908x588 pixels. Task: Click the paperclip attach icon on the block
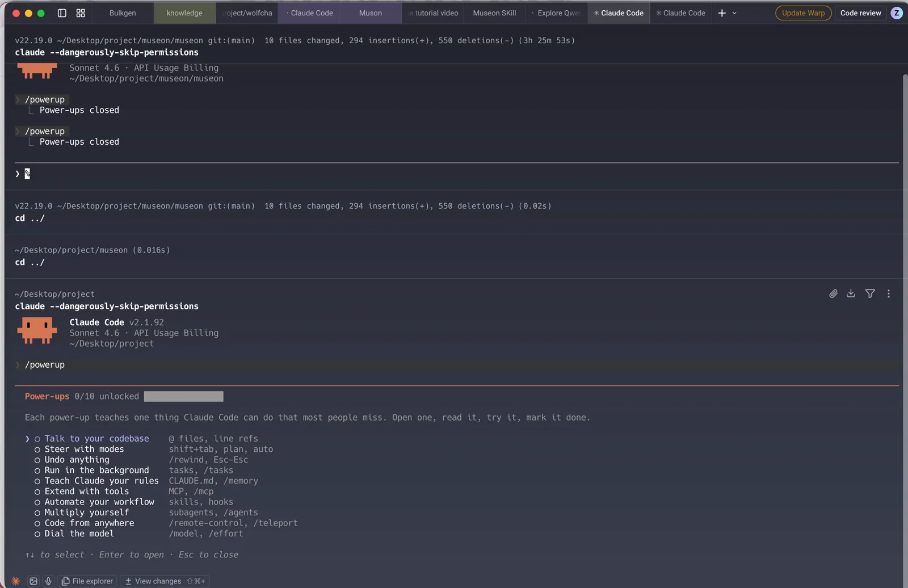833,293
